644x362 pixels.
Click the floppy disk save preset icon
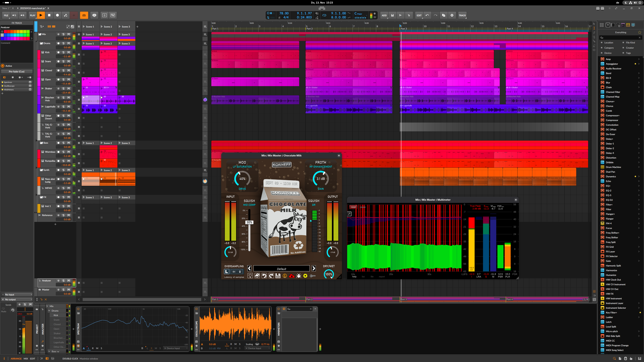[x=278, y=276]
